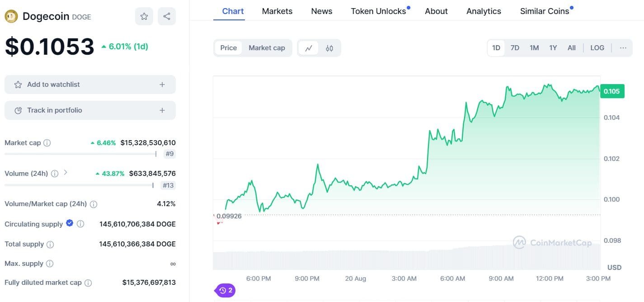Toggle LOG scale on the chart
Viewport: 644px width, 302px height.
[597, 47]
